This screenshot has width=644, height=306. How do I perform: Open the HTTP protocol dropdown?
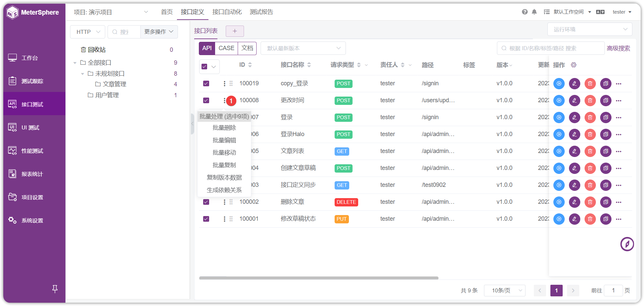[x=88, y=32]
